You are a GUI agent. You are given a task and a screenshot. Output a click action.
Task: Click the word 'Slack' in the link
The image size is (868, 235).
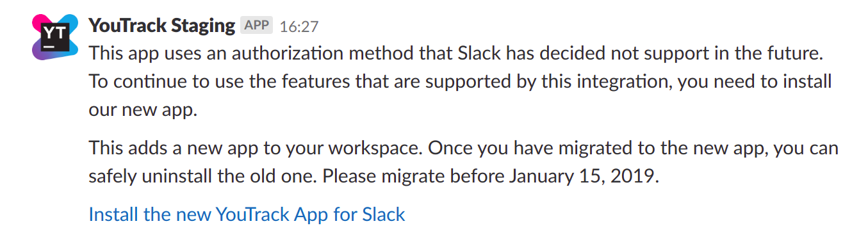(384, 214)
